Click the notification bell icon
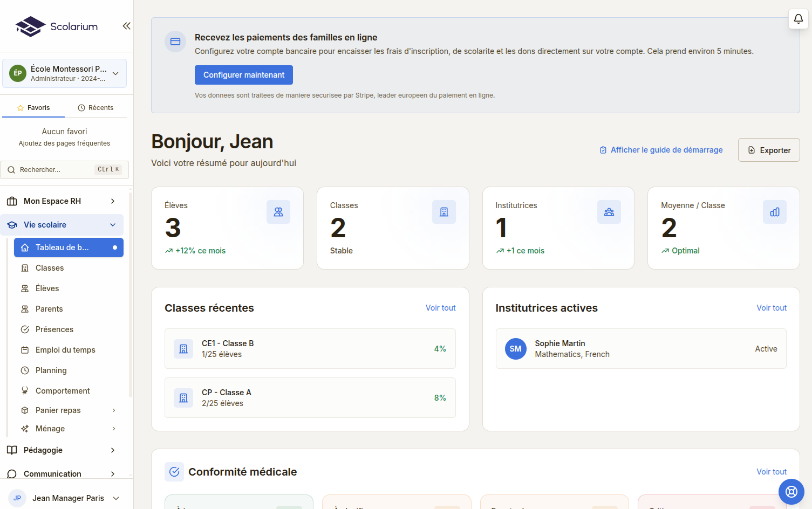This screenshot has height=509, width=812. coord(798,19)
